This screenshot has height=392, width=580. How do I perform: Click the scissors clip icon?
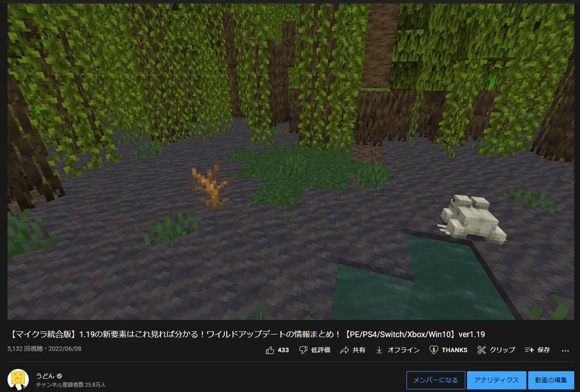[481, 350]
